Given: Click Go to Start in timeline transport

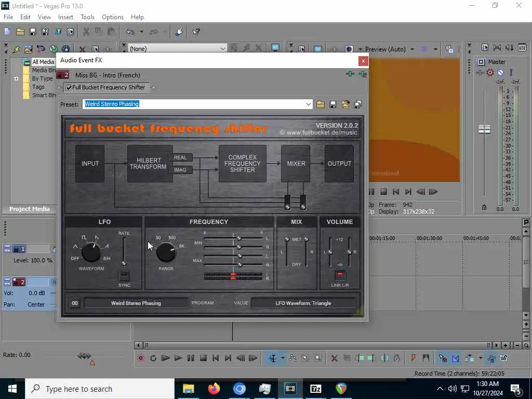Looking at the screenshot, I should pos(216,358).
